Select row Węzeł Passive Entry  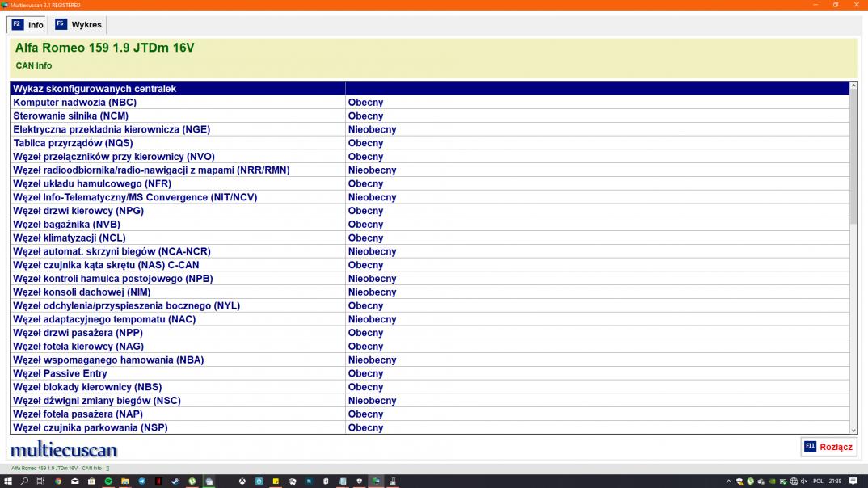point(430,373)
